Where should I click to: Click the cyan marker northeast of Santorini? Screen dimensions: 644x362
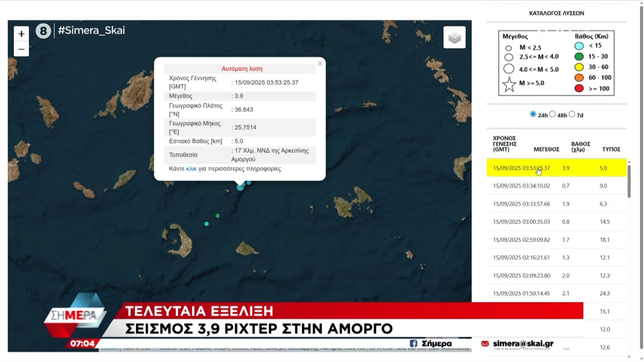207,224
